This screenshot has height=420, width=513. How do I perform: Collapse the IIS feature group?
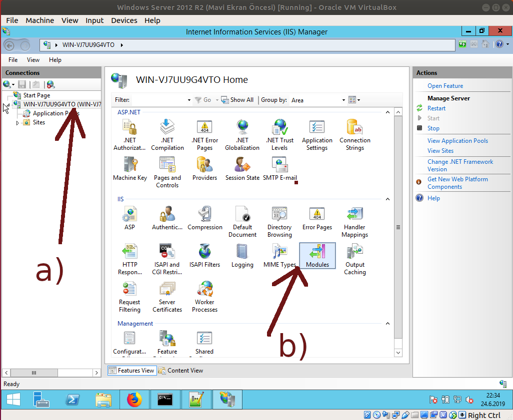click(387, 199)
